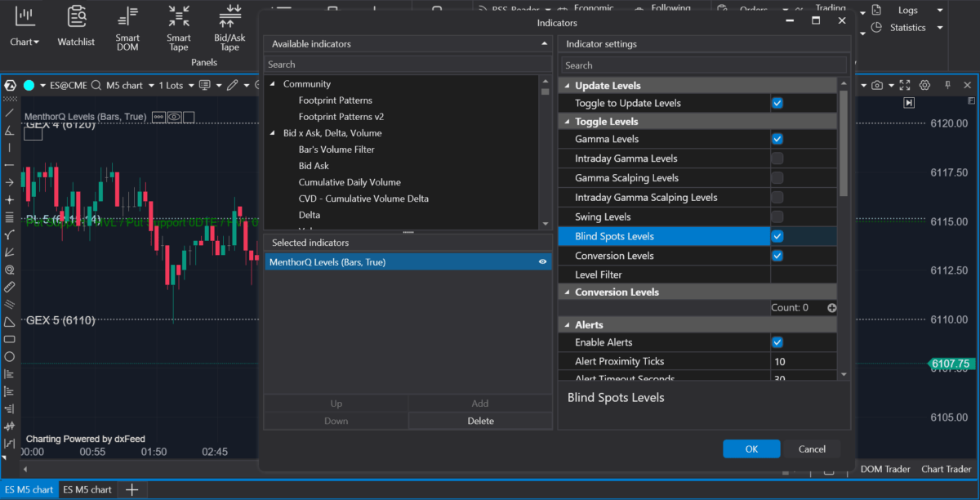Screen dimensions: 980x500
Task: Toggle fullscreen mode for the chart
Action: 904,84
